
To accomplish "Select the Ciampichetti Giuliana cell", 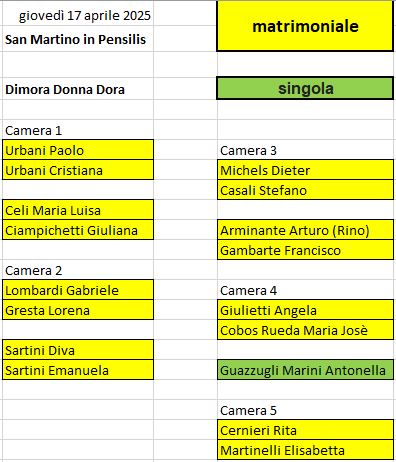I will (x=78, y=230).
